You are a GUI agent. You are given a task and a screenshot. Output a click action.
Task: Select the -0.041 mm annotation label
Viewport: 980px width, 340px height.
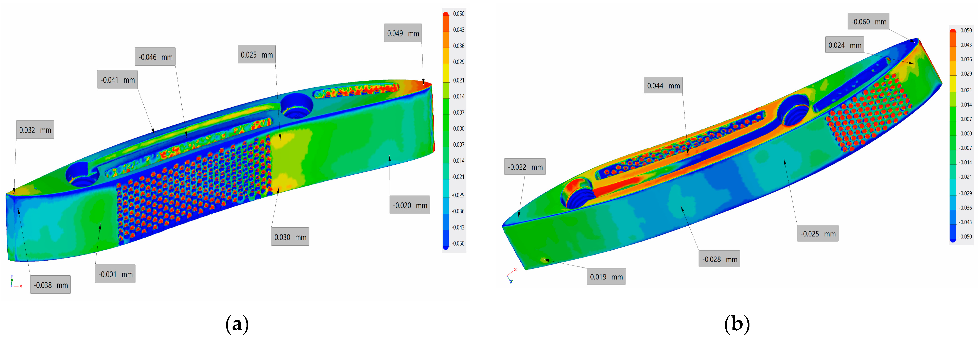(117, 80)
